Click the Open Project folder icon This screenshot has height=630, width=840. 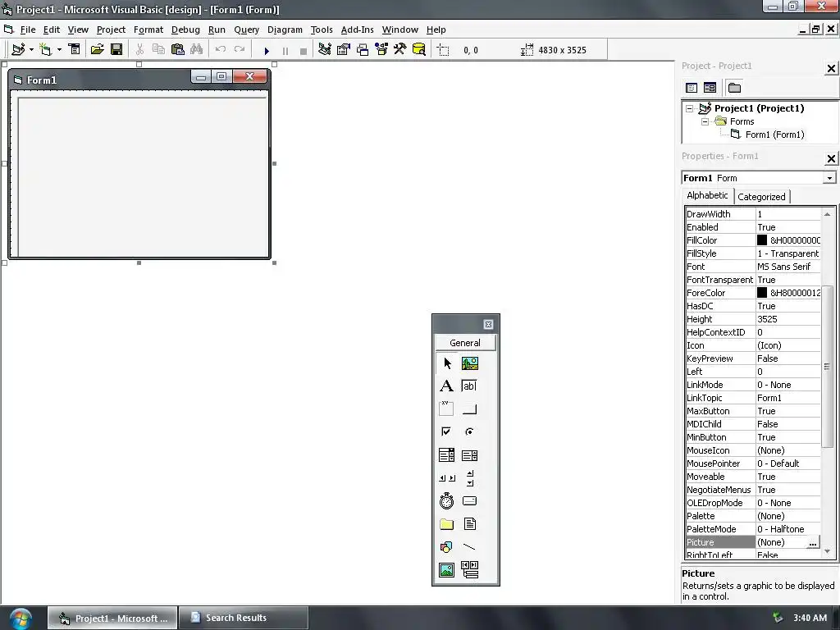(x=97, y=50)
